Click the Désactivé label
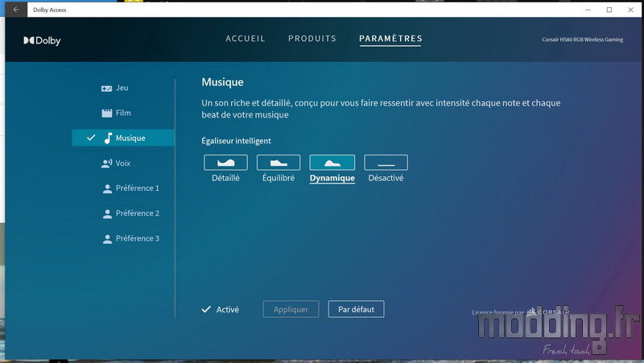Image resolution: width=644 pixels, height=363 pixels. (386, 178)
